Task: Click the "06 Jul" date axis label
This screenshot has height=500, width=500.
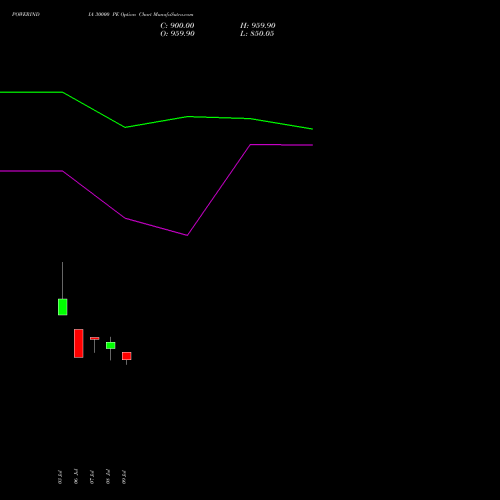Action: [76, 477]
